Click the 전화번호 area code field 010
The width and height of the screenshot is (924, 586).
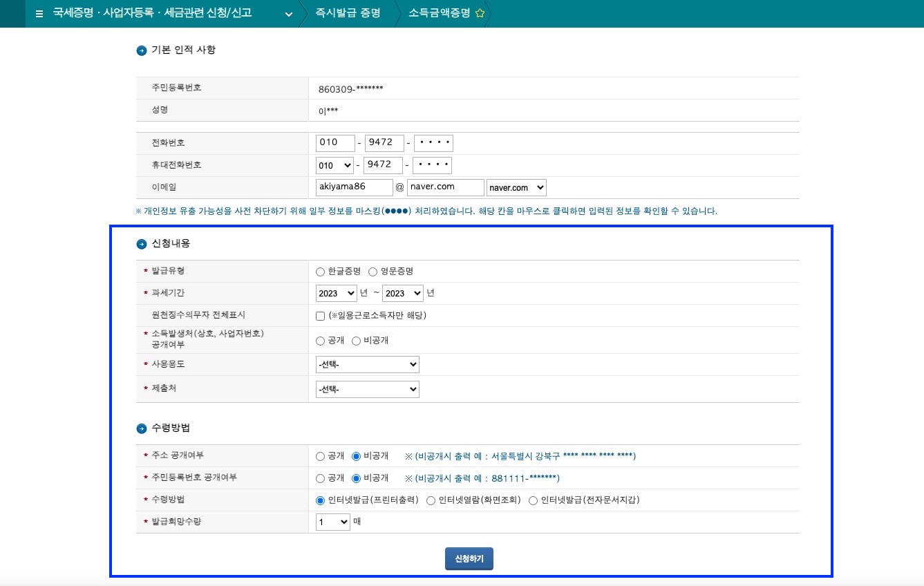pyautogui.click(x=335, y=143)
